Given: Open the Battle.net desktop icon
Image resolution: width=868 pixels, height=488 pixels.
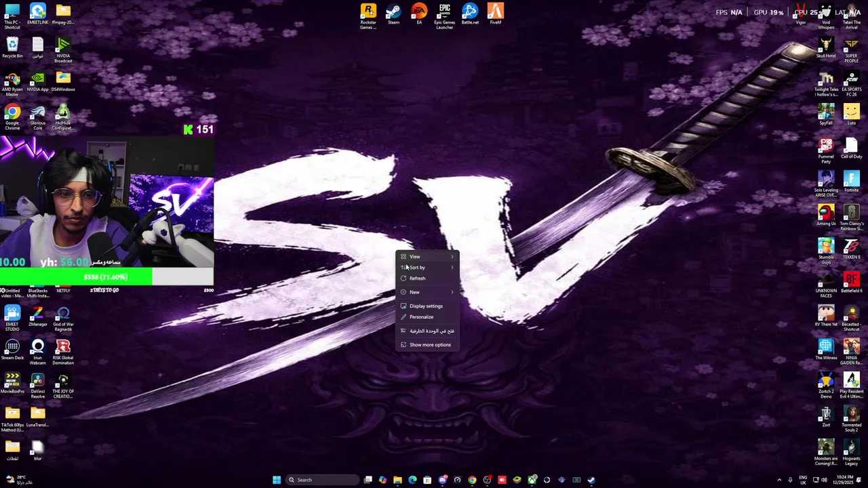Looking at the screenshot, I should pos(470,14).
